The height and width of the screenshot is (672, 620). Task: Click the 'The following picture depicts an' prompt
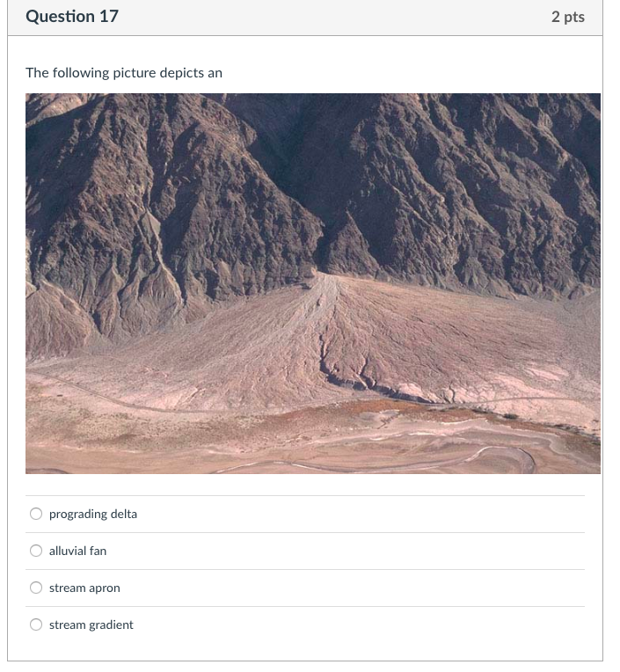[x=124, y=72]
